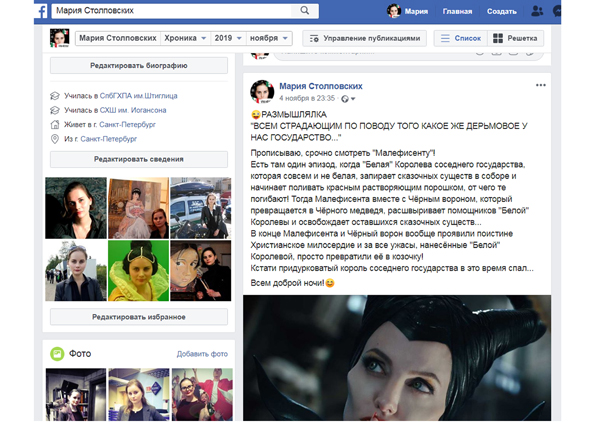Open featured photo with painted girl and woman in black

[x=200, y=270]
